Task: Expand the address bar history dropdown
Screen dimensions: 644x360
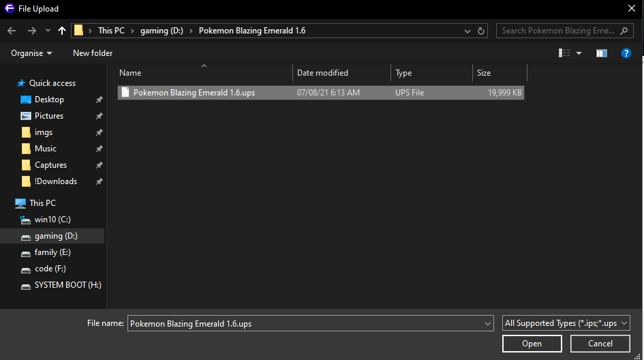Action: 467,31
